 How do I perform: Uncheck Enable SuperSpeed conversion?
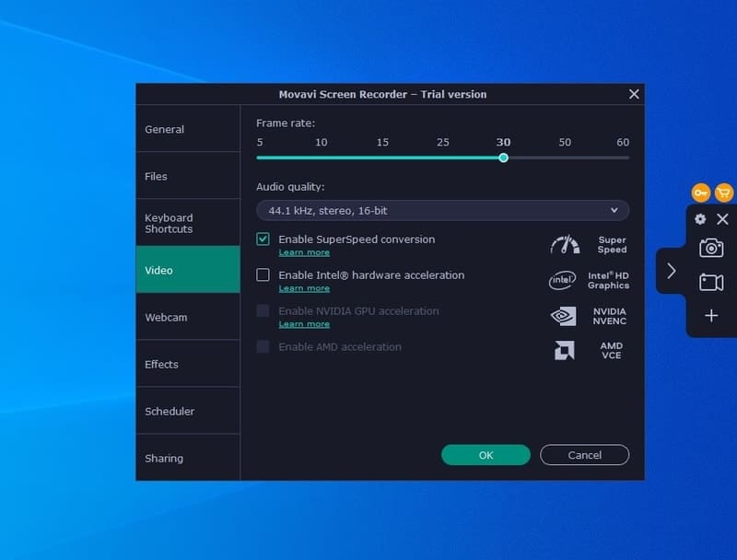[x=263, y=239]
